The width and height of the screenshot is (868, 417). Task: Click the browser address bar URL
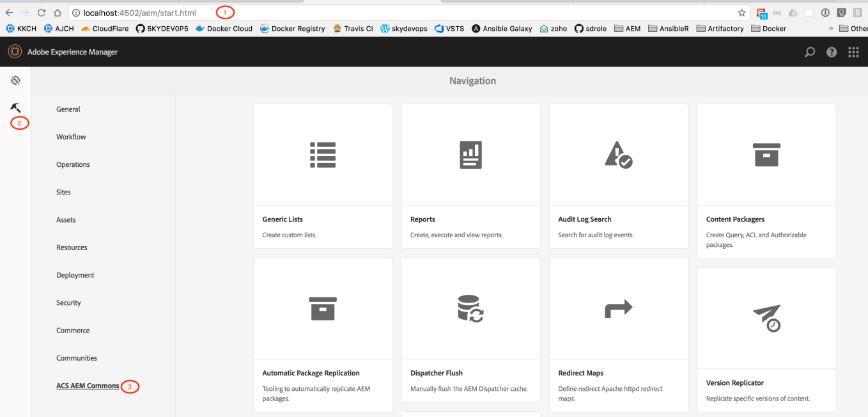139,13
